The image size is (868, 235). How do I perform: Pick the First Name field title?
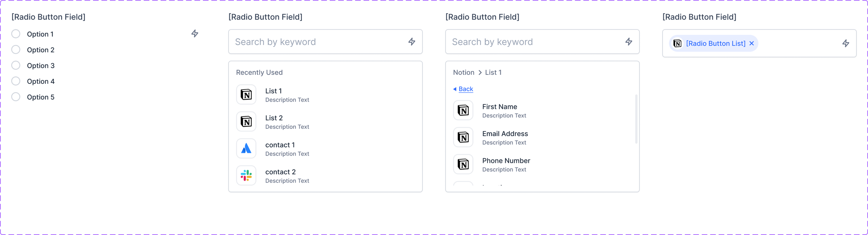(500, 107)
